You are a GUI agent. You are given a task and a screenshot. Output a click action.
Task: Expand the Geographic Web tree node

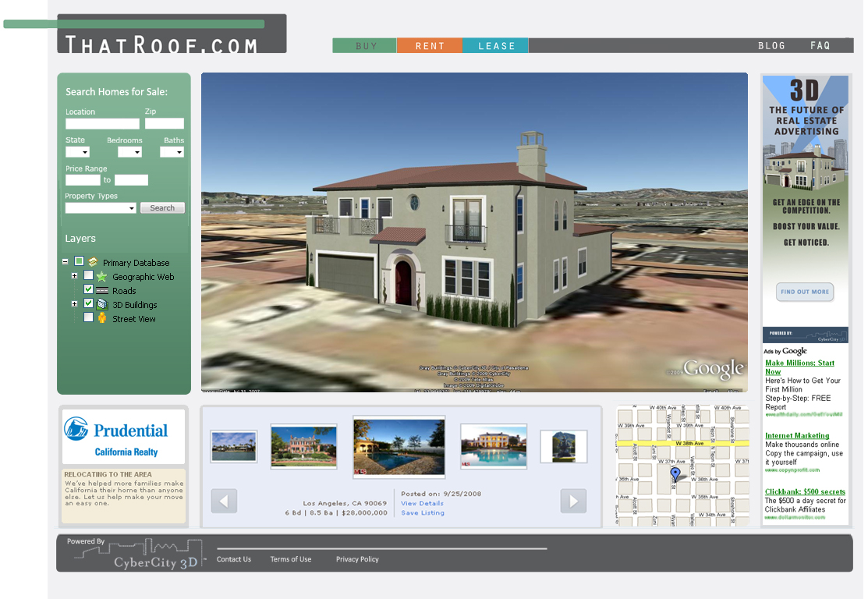click(x=74, y=275)
